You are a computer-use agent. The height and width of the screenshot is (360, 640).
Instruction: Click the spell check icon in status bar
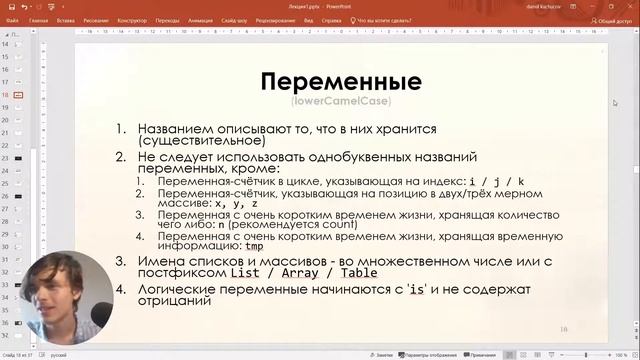tap(42, 355)
